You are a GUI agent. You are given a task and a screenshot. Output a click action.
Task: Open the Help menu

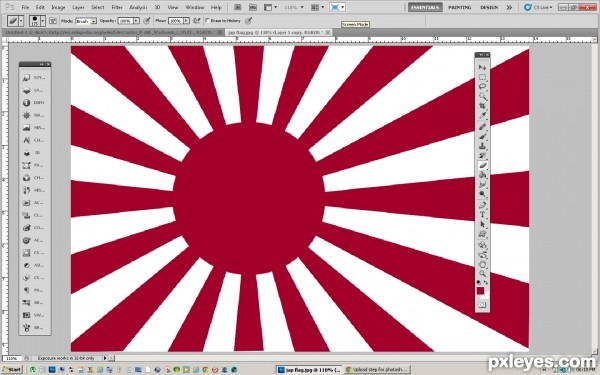(216, 7)
